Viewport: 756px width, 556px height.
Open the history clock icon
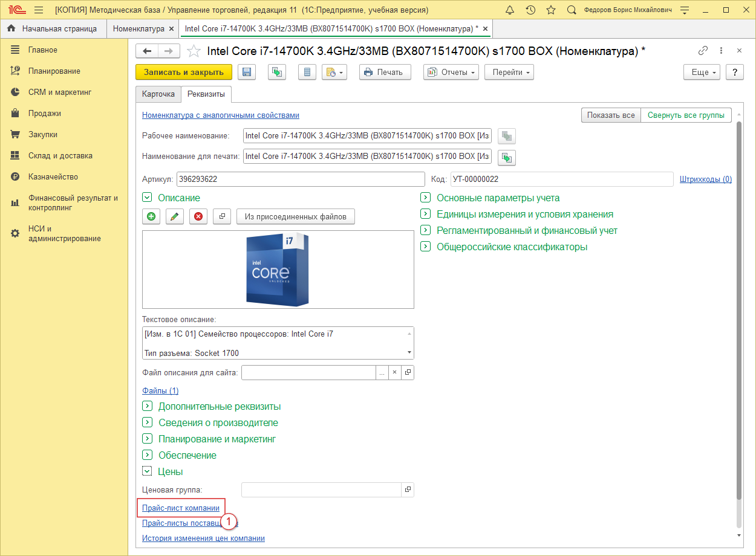[x=530, y=10]
